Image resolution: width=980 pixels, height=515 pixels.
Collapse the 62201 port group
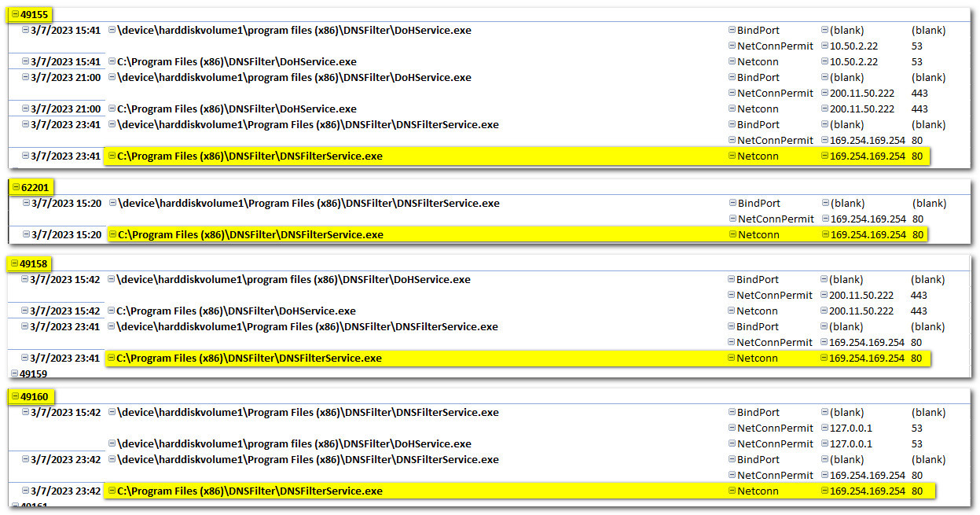(16, 187)
